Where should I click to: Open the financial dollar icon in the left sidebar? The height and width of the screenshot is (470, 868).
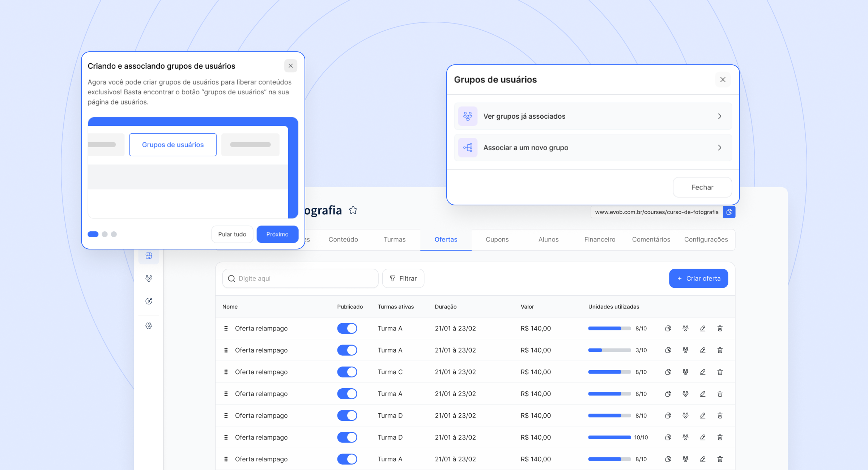149,301
